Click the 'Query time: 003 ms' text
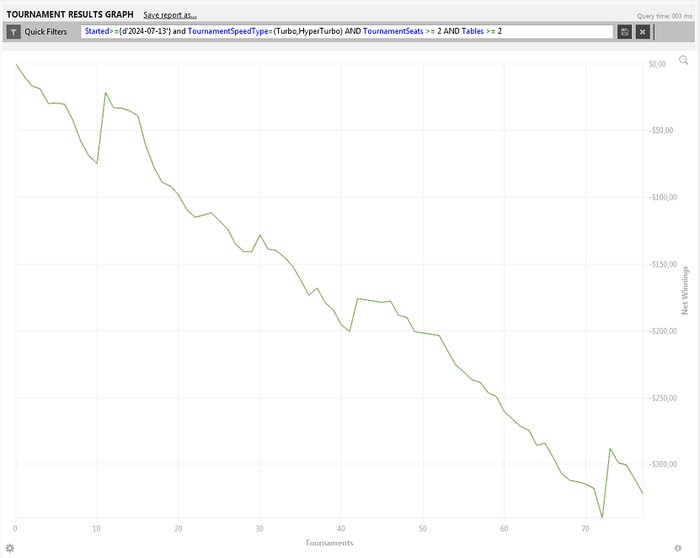 pos(664,16)
